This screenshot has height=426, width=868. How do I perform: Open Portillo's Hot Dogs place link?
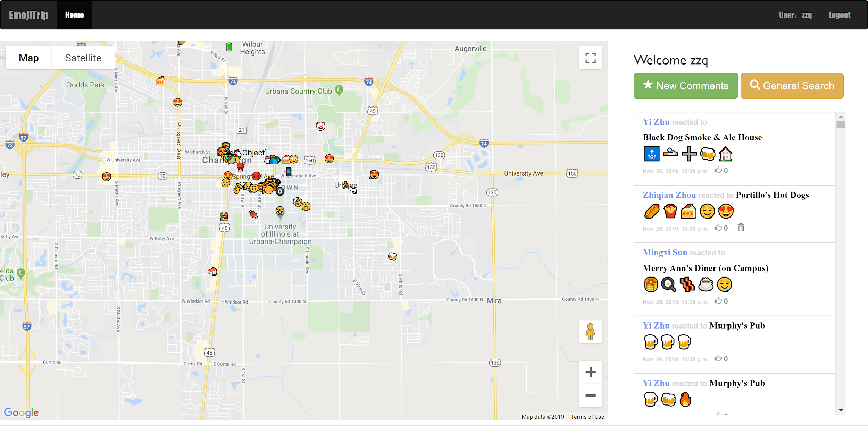[x=772, y=195]
